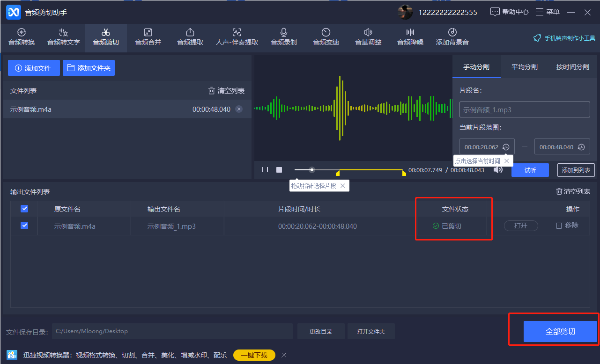Image resolution: width=600 pixels, height=364 pixels.
Task: Click the 试听 preview button
Action: point(530,170)
